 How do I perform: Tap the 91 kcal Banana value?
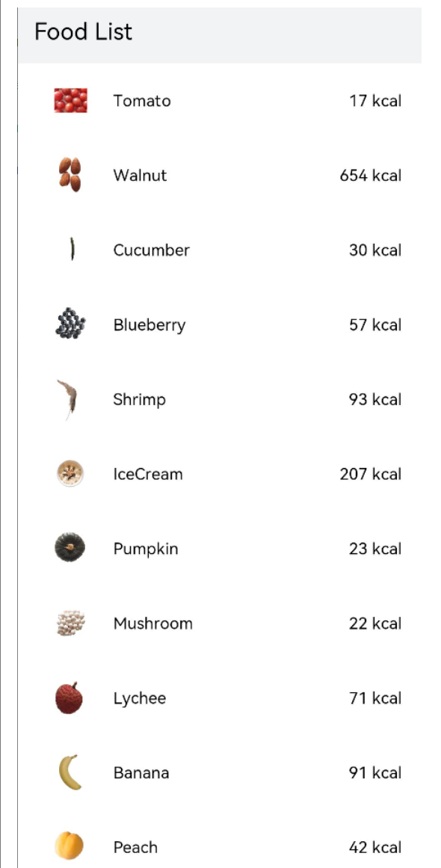click(x=375, y=773)
